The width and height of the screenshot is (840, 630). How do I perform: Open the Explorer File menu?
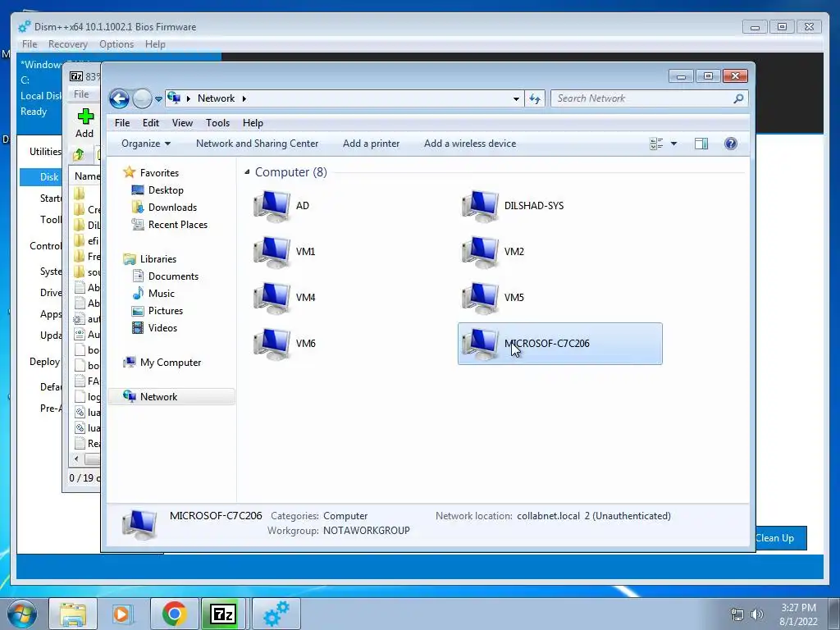(122, 123)
